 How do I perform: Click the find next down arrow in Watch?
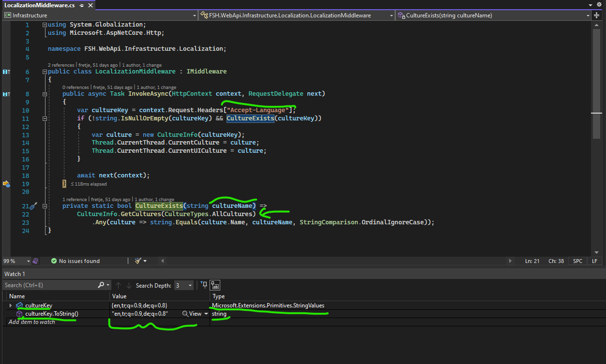[129, 285]
